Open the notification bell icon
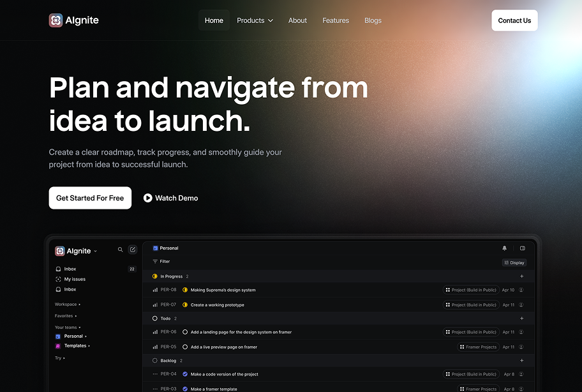Image resolution: width=582 pixels, height=392 pixels. 505,248
